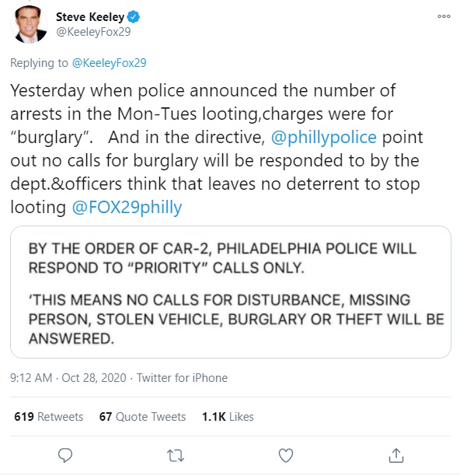The height and width of the screenshot is (476, 460).
Task: Click the 9:12 AM timestamp
Action: click(31, 378)
